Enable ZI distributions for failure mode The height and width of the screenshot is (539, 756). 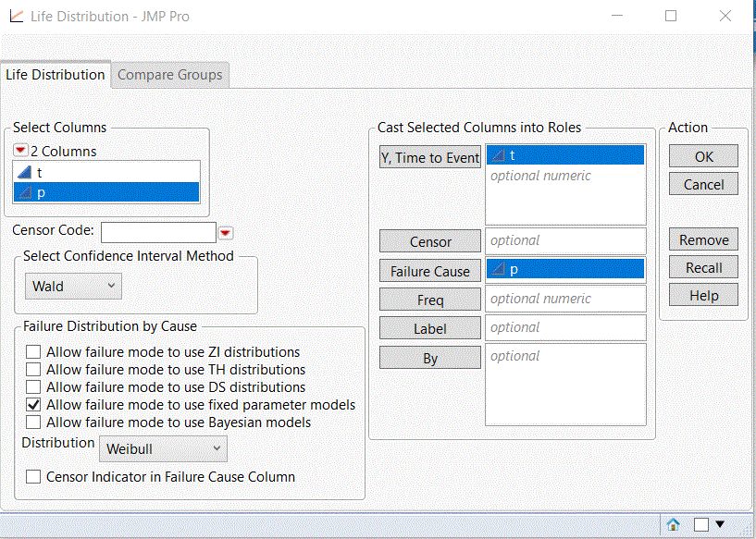click(x=34, y=352)
